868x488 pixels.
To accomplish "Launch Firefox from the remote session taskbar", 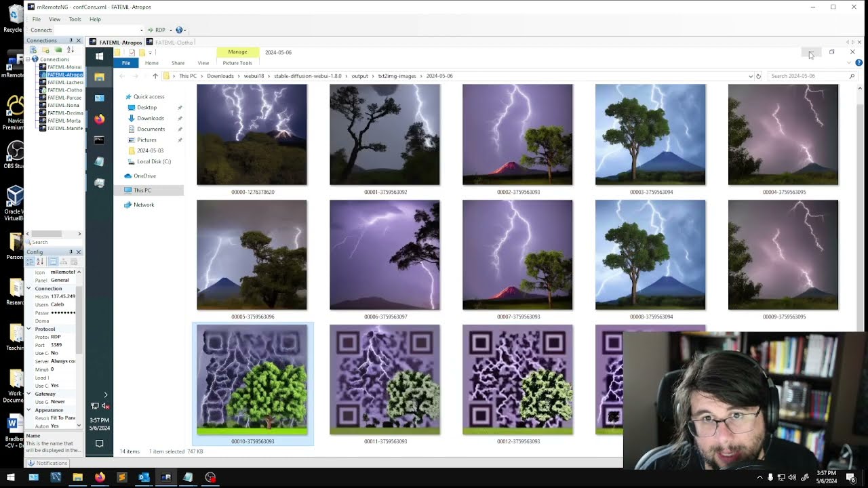I will pos(99,119).
